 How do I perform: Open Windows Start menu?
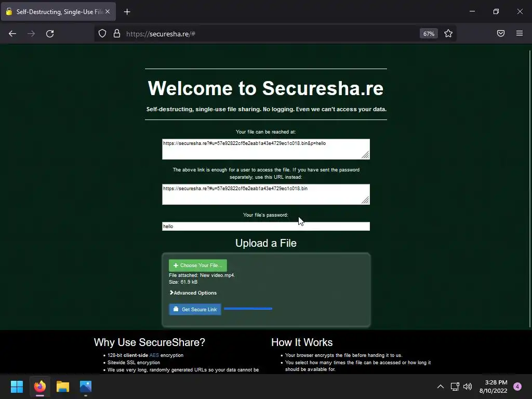[x=17, y=387]
